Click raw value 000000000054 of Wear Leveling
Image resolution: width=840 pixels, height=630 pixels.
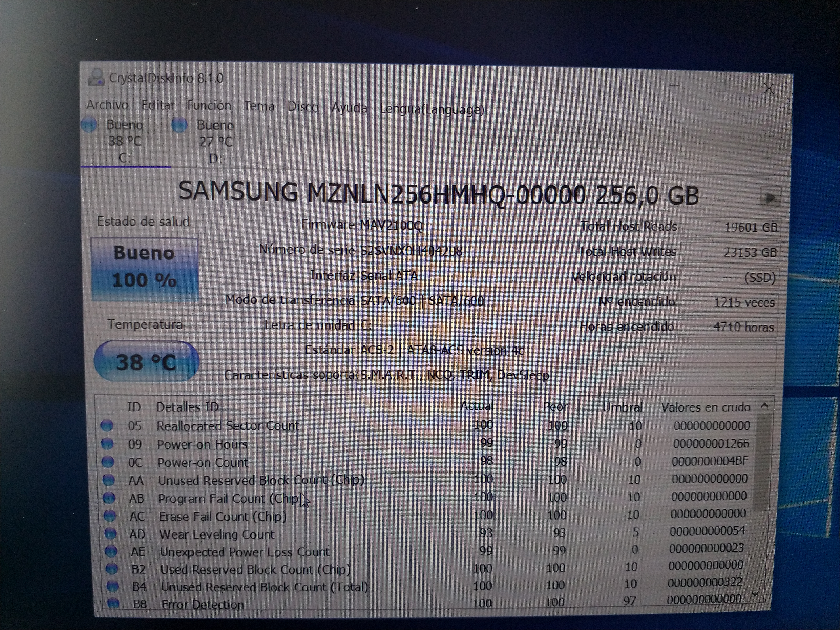708,531
